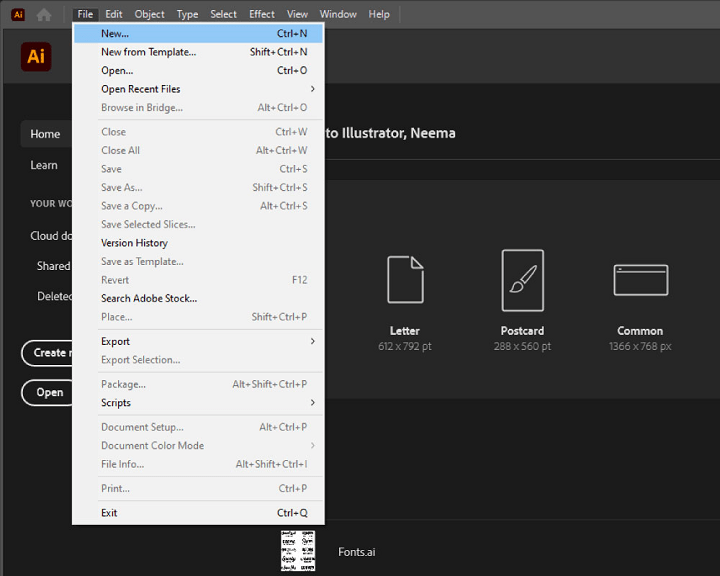
Task: Choose Search Adobe Stock...
Action: click(198, 298)
